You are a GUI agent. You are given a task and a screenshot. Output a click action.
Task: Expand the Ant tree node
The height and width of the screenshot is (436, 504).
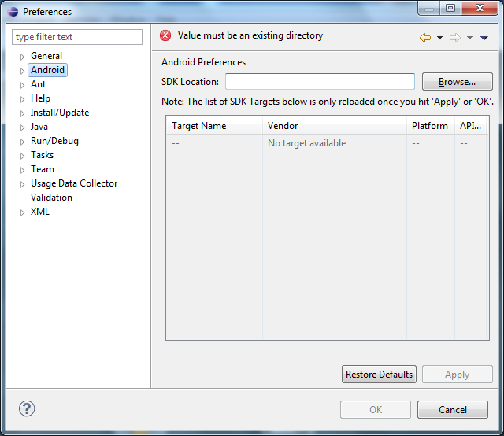tap(22, 85)
